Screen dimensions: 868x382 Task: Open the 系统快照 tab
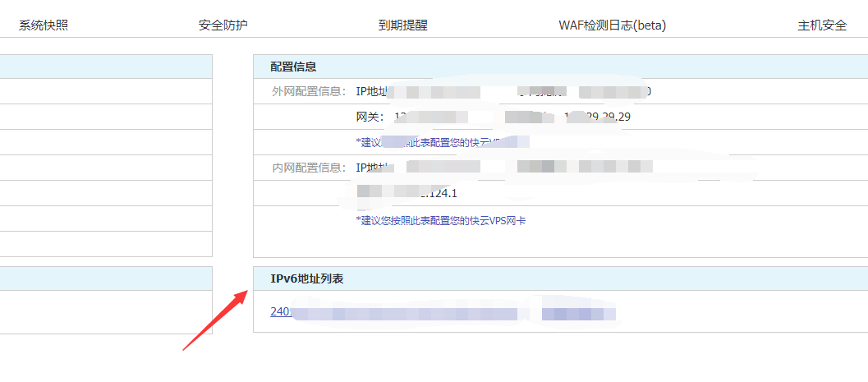tap(44, 25)
